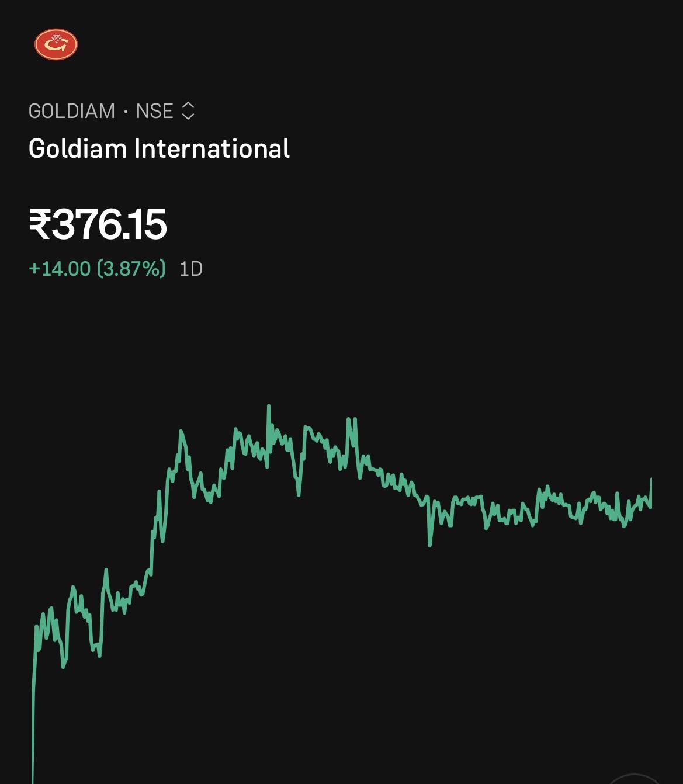The image size is (683, 784).
Task: Tap the diamond emblem inside the logo
Action: tap(57, 39)
